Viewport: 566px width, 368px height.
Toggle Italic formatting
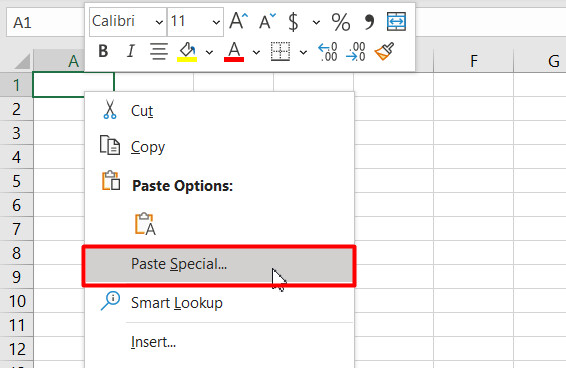131,51
